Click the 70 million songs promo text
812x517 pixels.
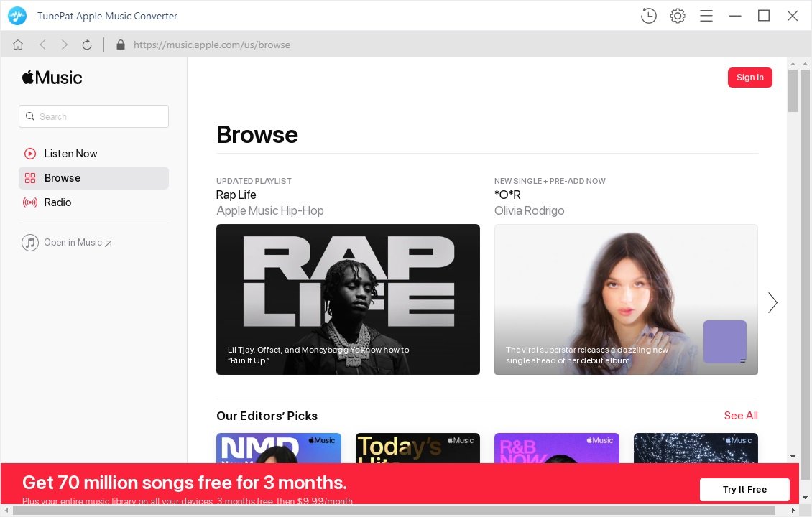185,483
